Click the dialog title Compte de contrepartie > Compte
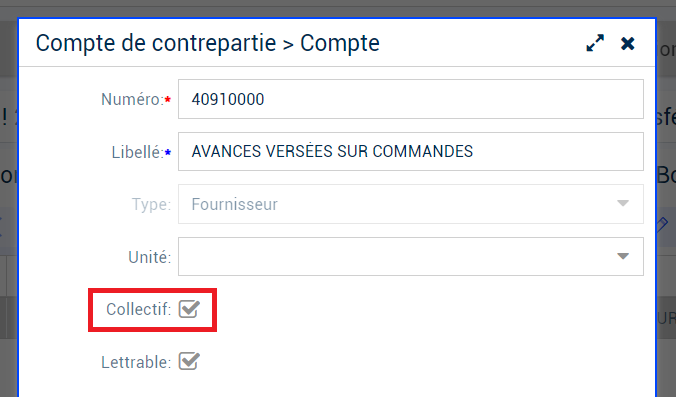The width and height of the screenshot is (676, 397). pos(207,43)
